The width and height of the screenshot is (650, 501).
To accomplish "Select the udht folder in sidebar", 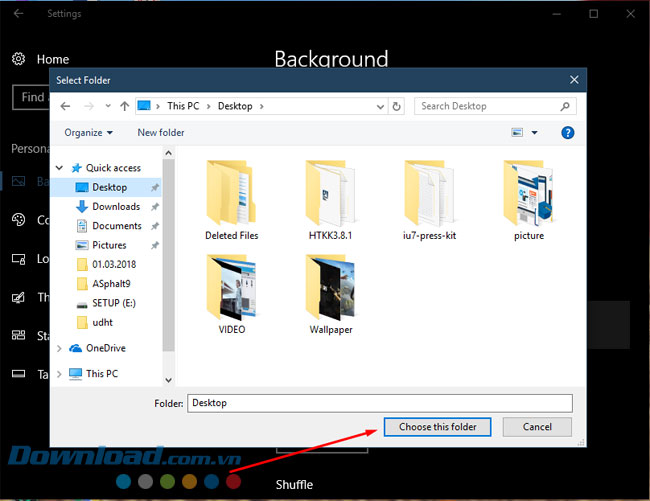I will (x=102, y=322).
